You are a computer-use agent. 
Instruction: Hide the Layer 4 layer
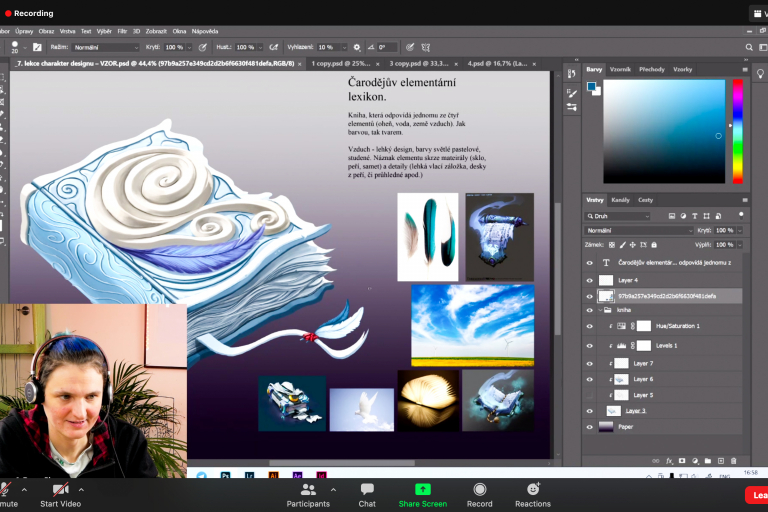[589, 280]
